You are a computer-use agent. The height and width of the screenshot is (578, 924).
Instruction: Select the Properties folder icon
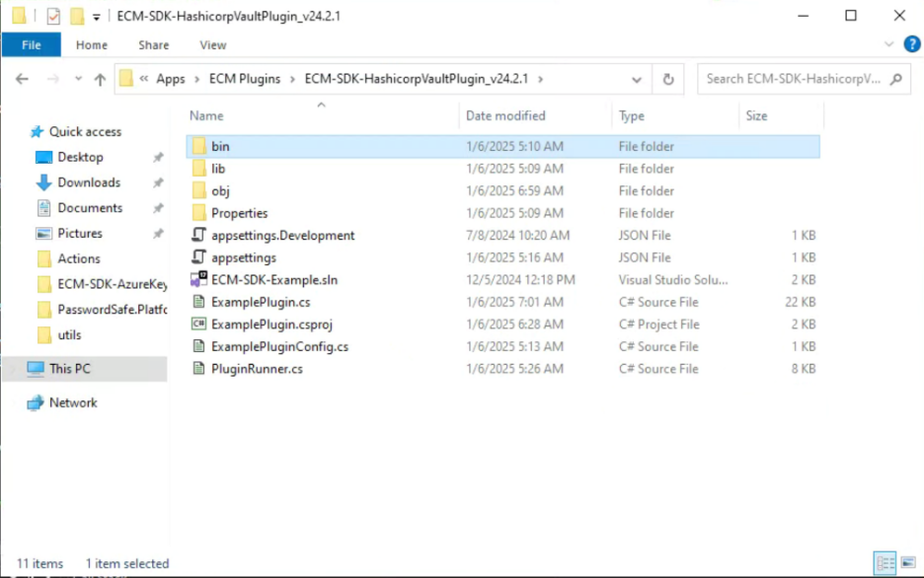(x=199, y=213)
